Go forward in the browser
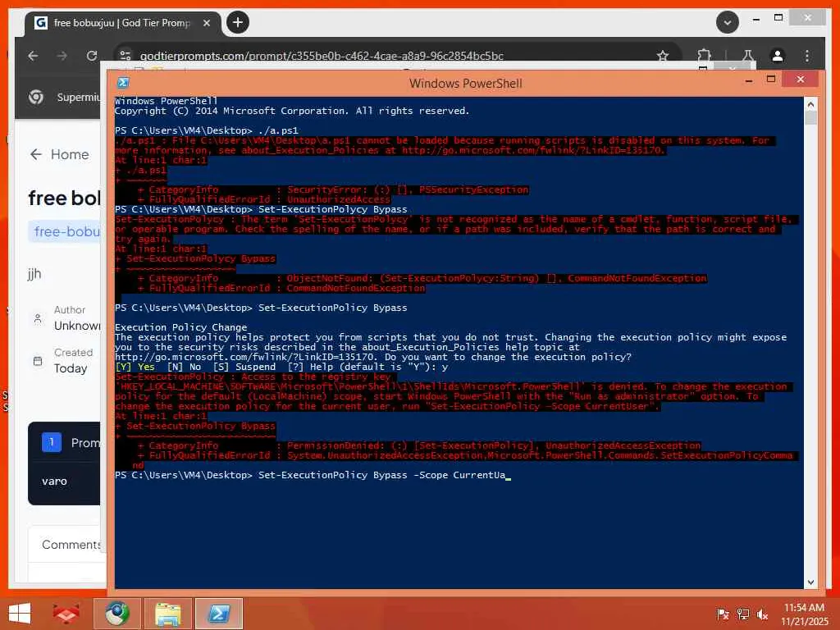This screenshot has width=840, height=630. [x=62, y=56]
